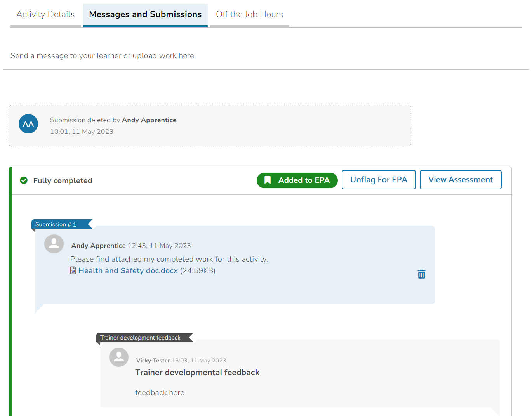Click Vicky Tester's grey profile avatar
This screenshot has height=416, width=532.
(x=119, y=357)
